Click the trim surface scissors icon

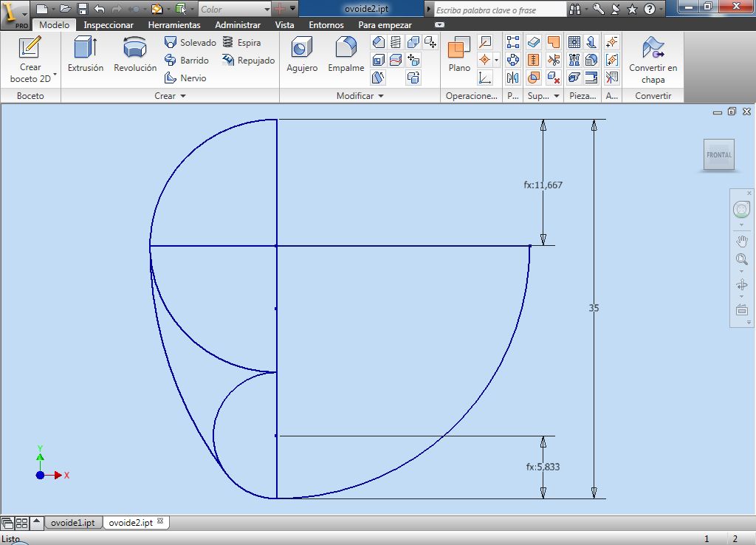tap(554, 61)
